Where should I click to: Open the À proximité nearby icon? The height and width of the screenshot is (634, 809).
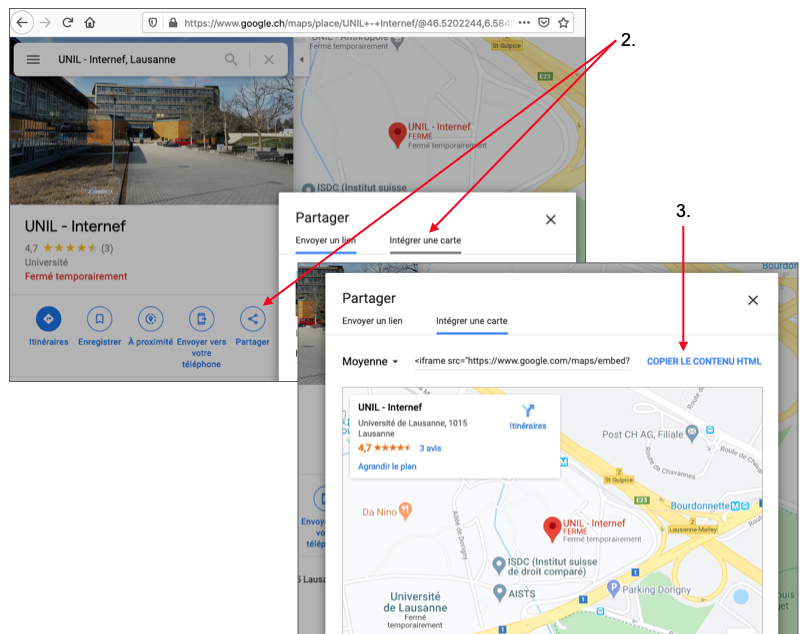click(150, 319)
